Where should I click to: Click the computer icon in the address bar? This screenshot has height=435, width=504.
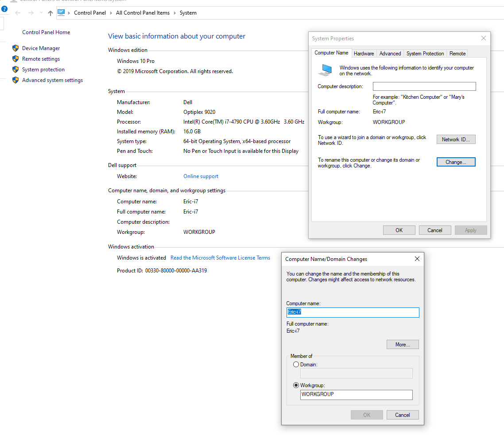coord(61,13)
